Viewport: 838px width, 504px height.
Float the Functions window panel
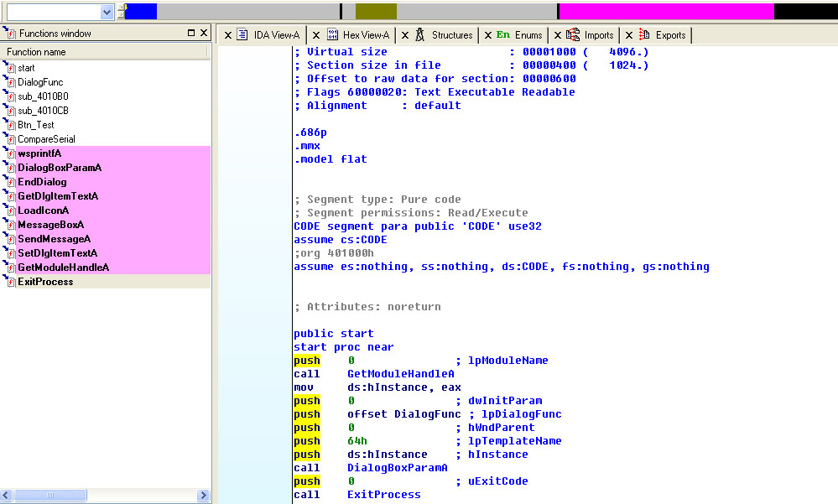click(191, 34)
